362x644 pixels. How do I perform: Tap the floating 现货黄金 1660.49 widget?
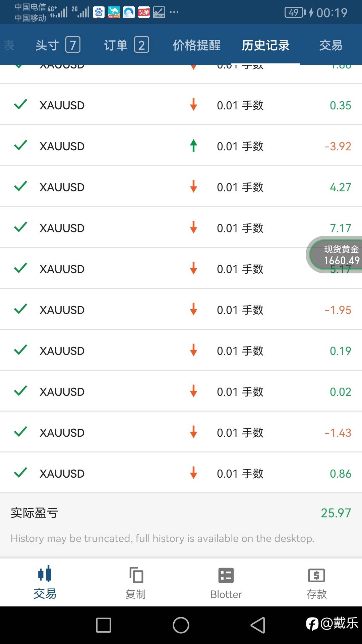335,255
